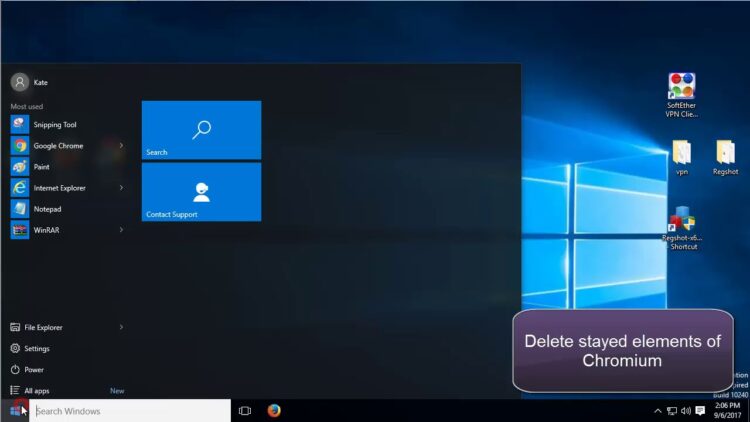Open Notepad from Most used list
750x422 pixels.
(67, 209)
